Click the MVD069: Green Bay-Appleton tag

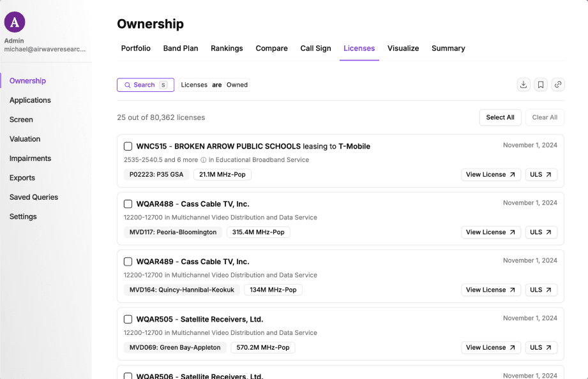[175, 348]
